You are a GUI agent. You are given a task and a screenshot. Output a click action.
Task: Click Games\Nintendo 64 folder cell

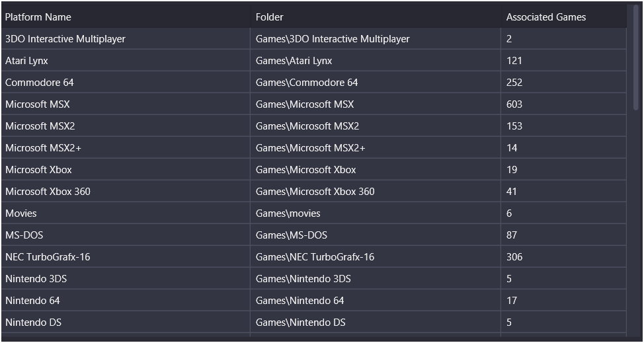pyautogui.click(x=376, y=300)
